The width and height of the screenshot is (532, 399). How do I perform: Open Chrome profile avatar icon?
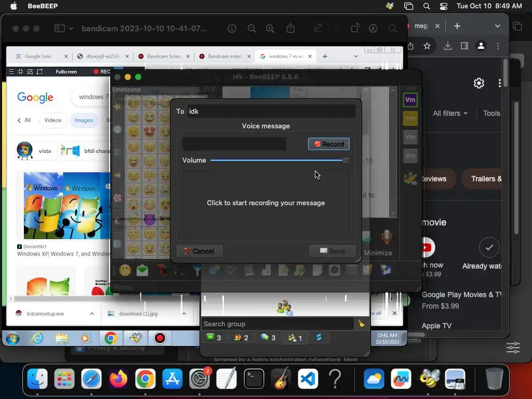click(481, 46)
